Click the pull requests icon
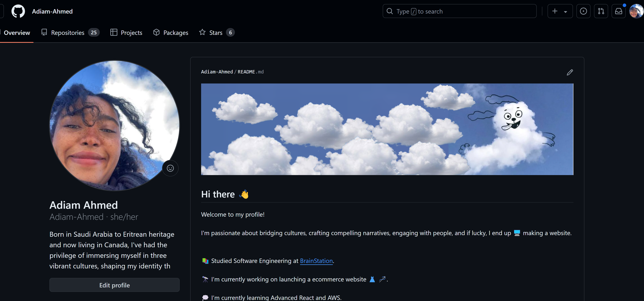This screenshot has height=301, width=644. point(601,11)
